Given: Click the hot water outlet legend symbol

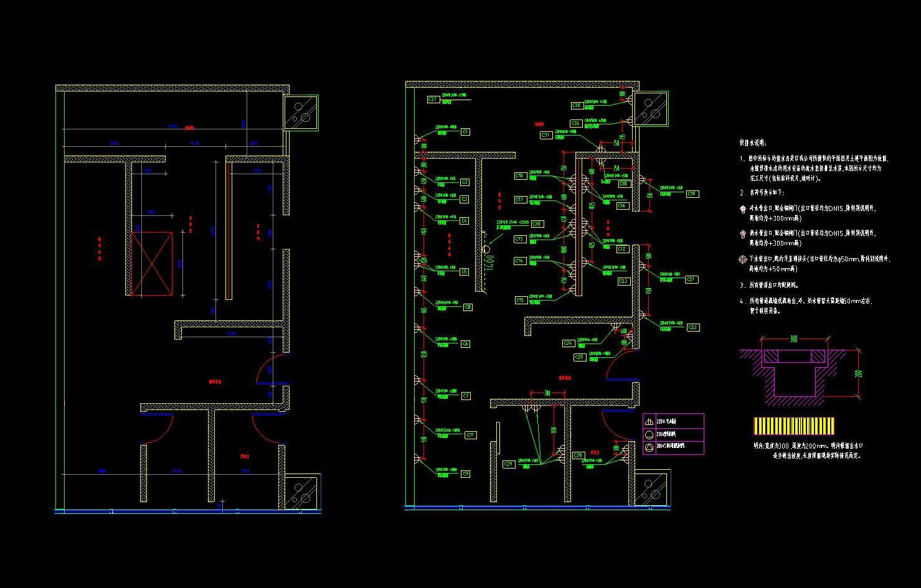Looking at the screenshot, I should point(742,234).
